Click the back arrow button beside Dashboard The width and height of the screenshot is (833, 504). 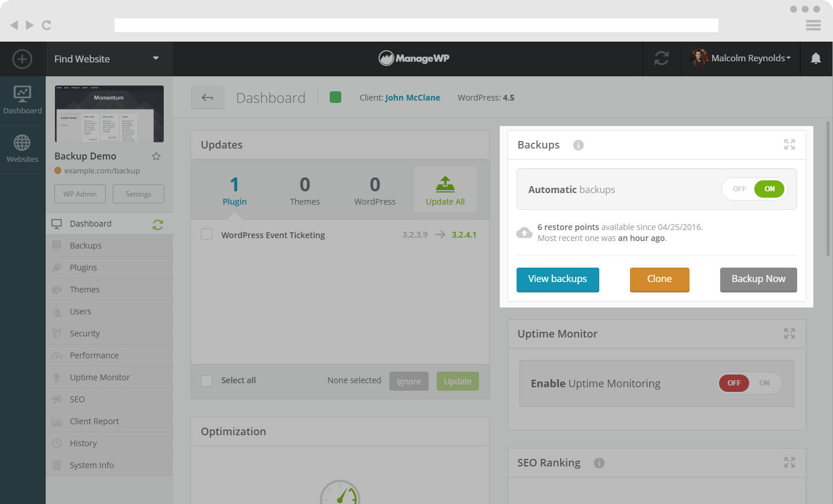(208, 98)
